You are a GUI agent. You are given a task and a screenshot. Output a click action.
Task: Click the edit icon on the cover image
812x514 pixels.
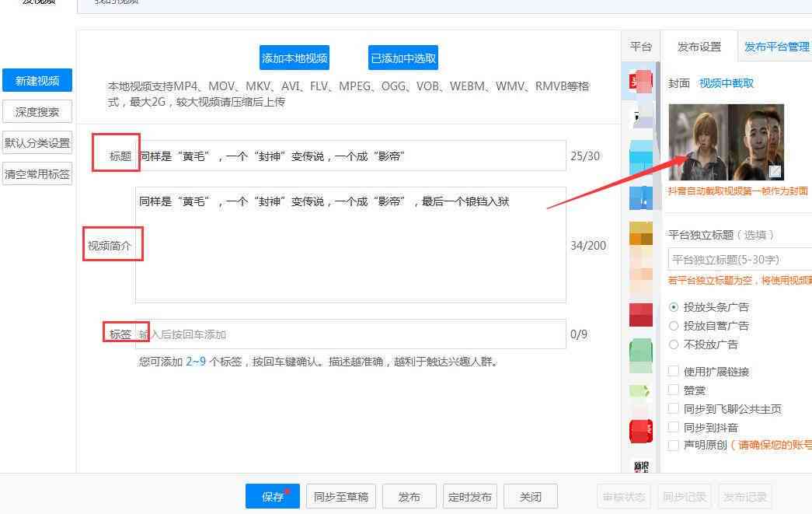point(775,171)
